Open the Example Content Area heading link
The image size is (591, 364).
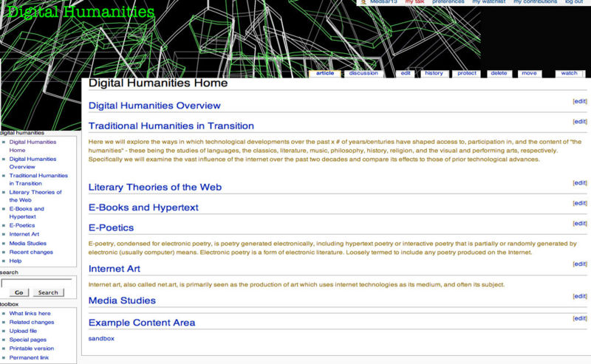142,323
